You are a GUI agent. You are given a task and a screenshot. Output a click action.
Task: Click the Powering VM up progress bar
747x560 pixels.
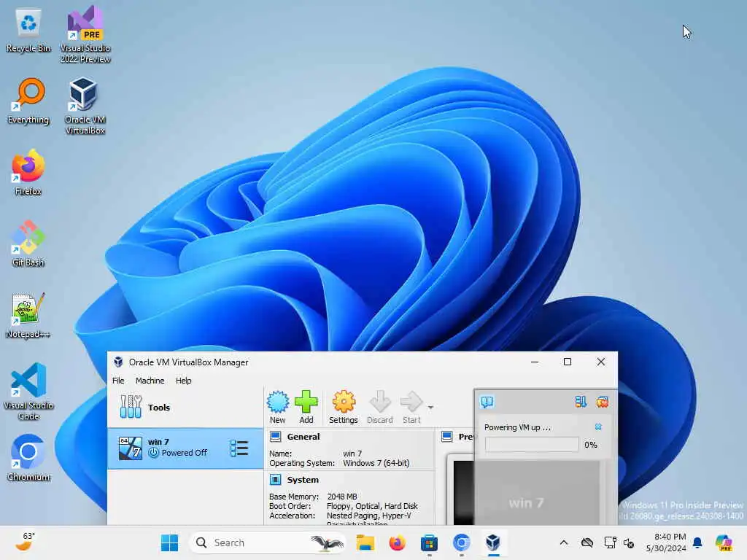[x=532, y=444]
